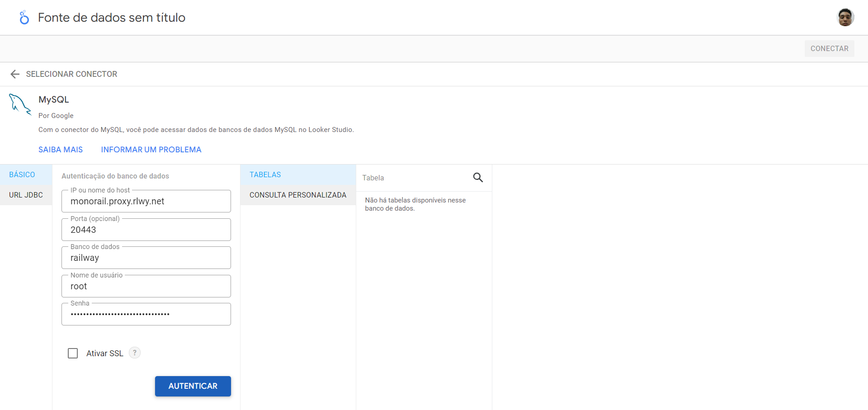Viewport: 868px width, 410px height.
Task: Enable the Ativar SSL checkbox
Action: point(73,353)
